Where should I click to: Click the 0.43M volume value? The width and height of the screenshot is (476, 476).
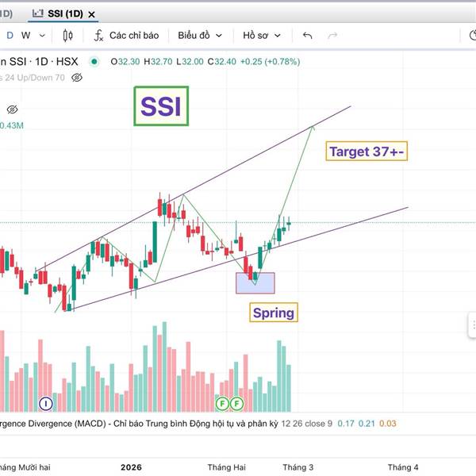[12, 125]
